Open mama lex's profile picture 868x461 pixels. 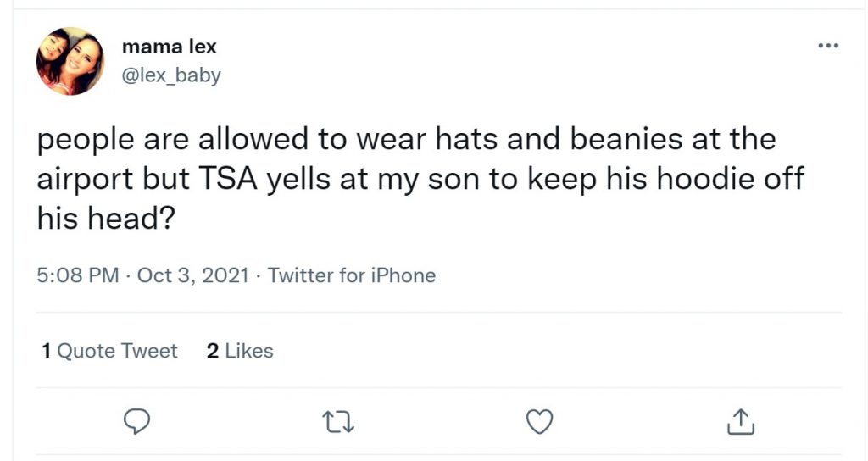(70, 61)
